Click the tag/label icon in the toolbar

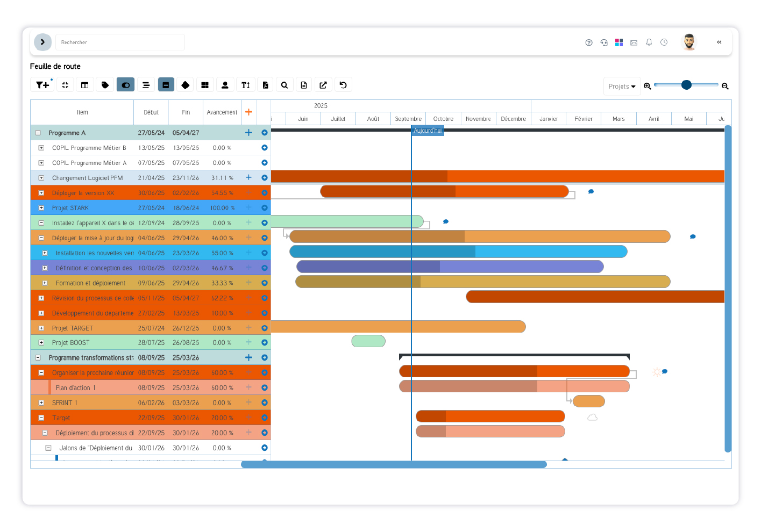(105, 84)
